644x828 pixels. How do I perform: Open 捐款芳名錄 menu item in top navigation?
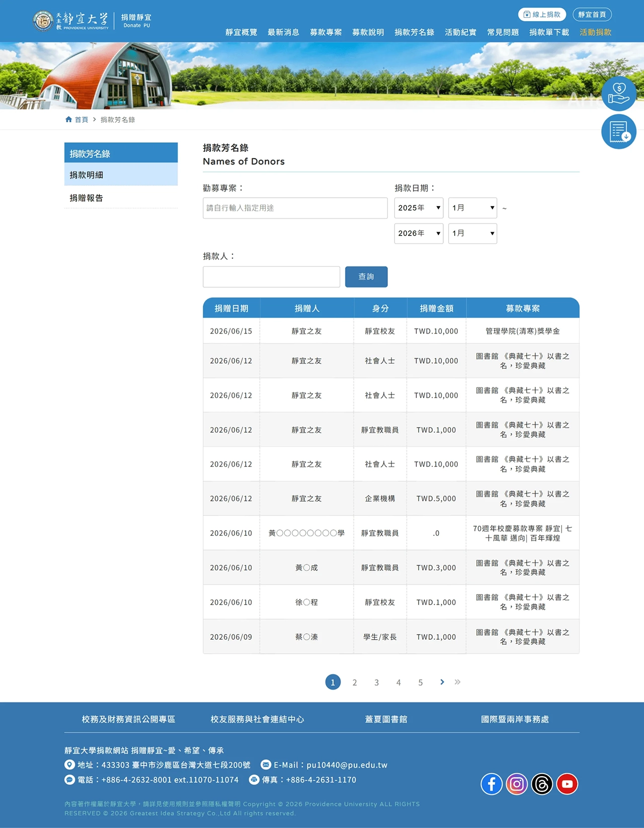pos(414,32)
